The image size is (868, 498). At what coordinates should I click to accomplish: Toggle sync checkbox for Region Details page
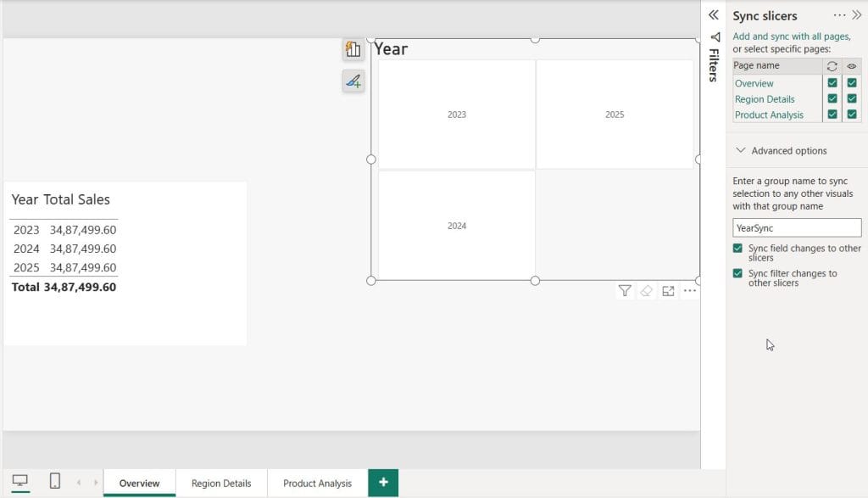click(x=832, y=98)
